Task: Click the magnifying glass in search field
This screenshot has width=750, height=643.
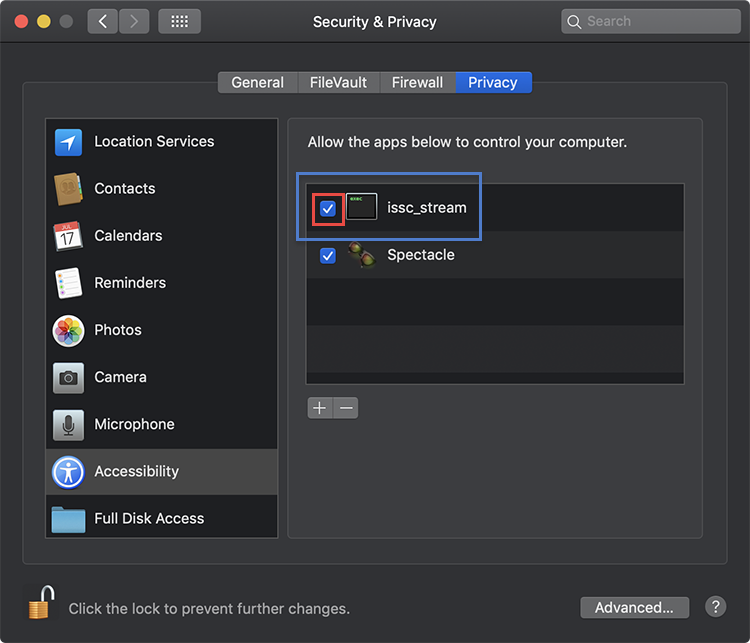Action: tap(574, 22)
